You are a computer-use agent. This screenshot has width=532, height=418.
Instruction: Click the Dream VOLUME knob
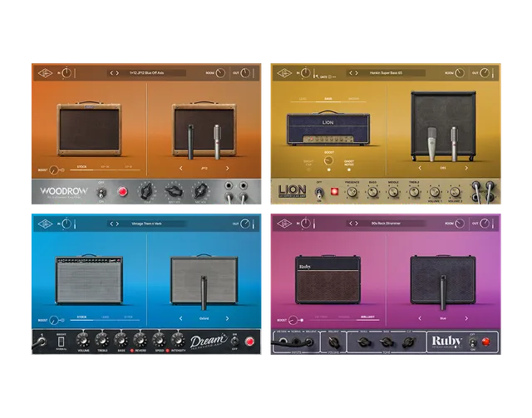pyautogui.click(x=83, y=340)
